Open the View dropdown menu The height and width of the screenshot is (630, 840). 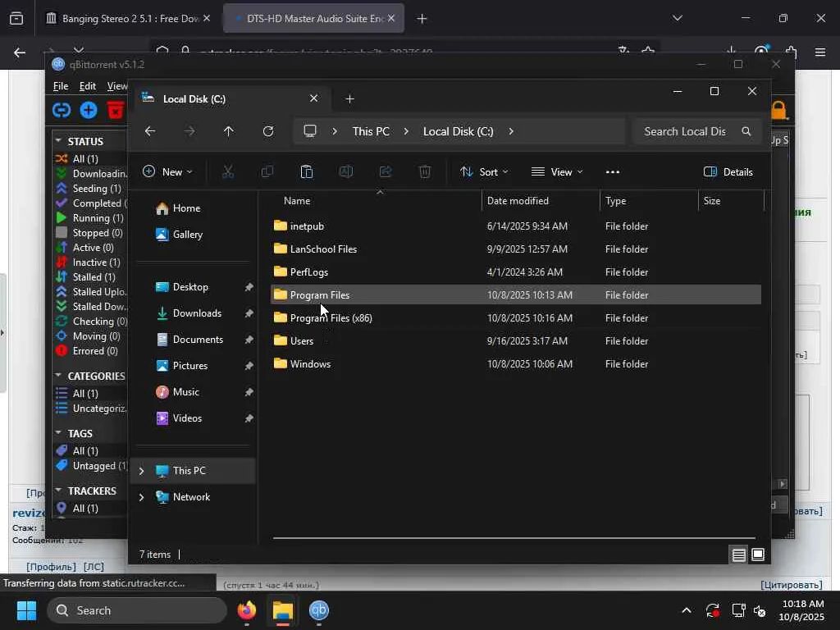(557, 172)
